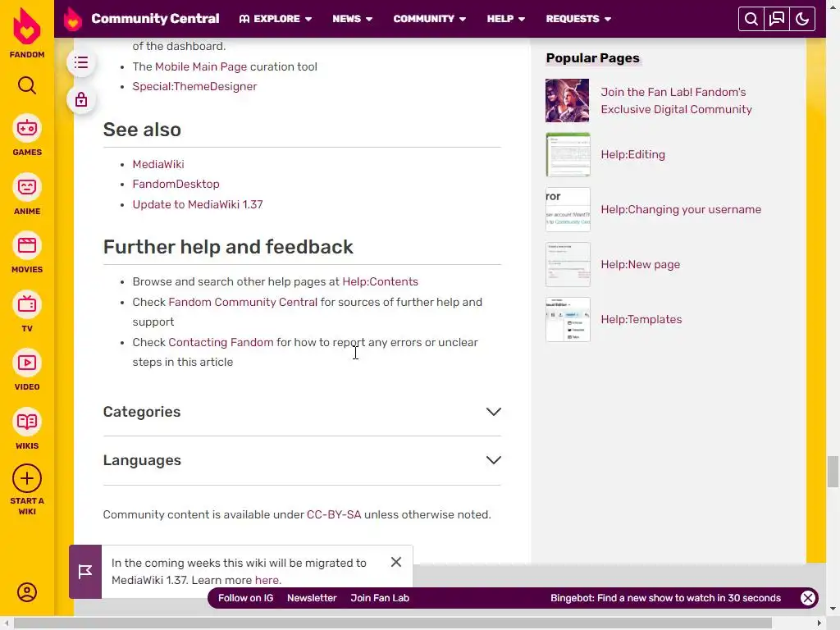Click Newsletter in bottom bar
The height and width of the screenshot is (630, 840).
click(312, 598)
